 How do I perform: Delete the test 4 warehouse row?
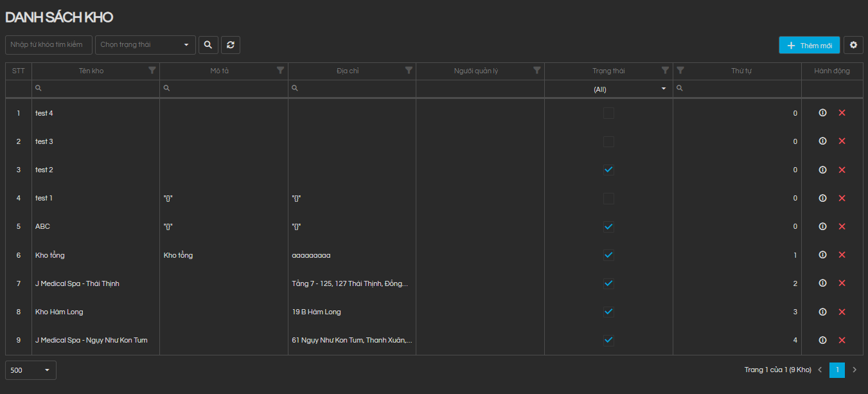click(x=842, y=113)
